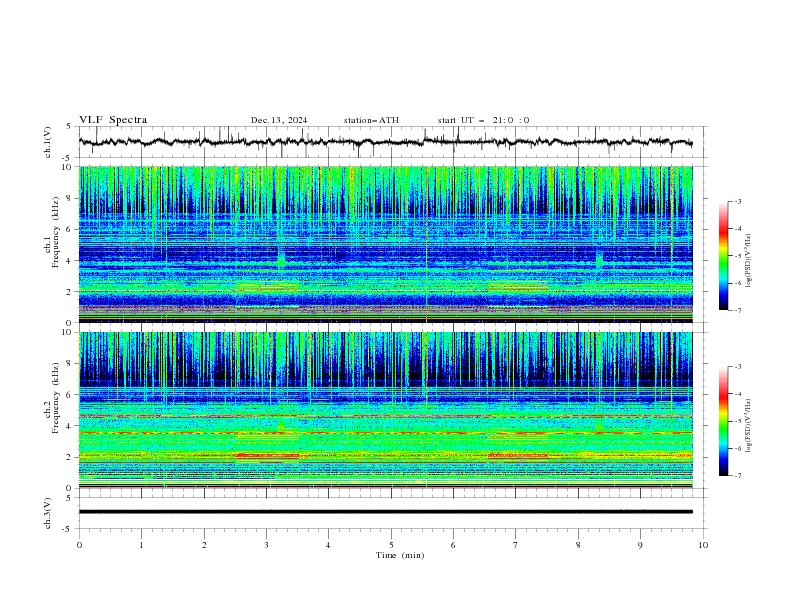Click the ch.3 flat black waveform trace
792x612 pixels.
point(385,512)
